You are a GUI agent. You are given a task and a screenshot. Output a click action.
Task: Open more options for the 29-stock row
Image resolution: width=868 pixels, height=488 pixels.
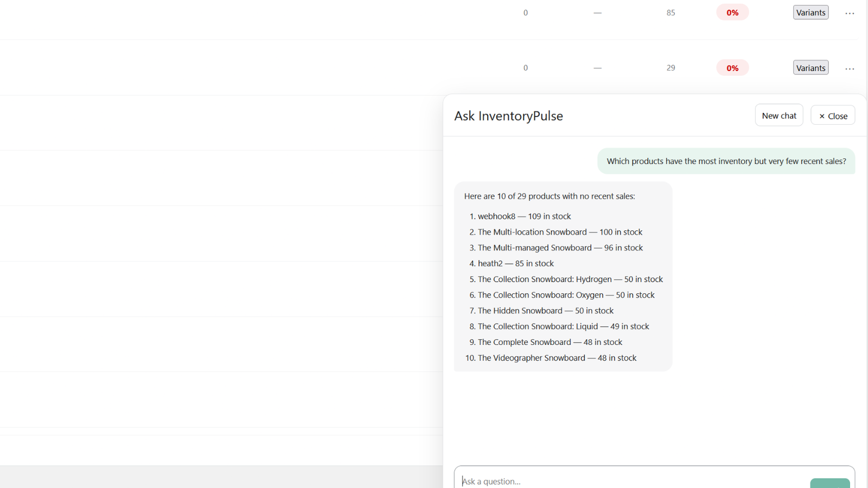(x=850, y=68)
